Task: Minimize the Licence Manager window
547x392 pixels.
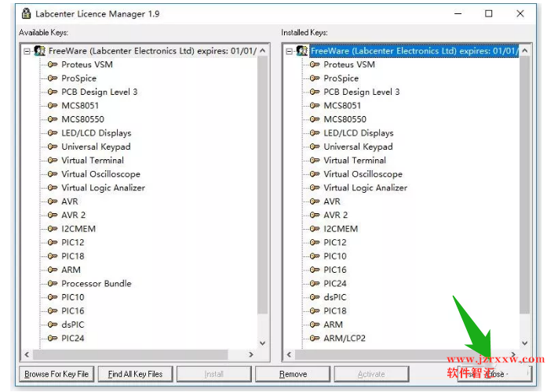Action: click(458, 13)
